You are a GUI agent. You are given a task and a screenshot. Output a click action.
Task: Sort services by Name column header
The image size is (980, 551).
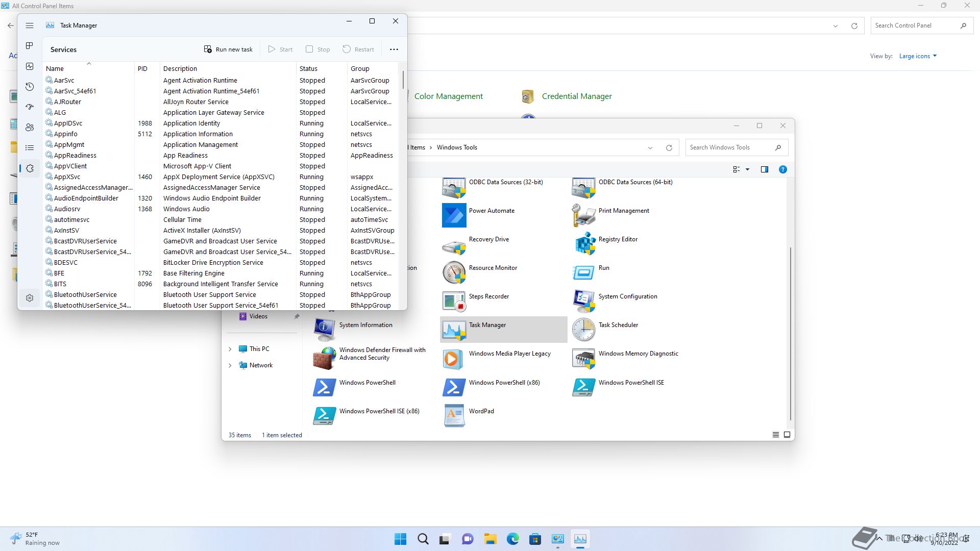coord(89,68)
